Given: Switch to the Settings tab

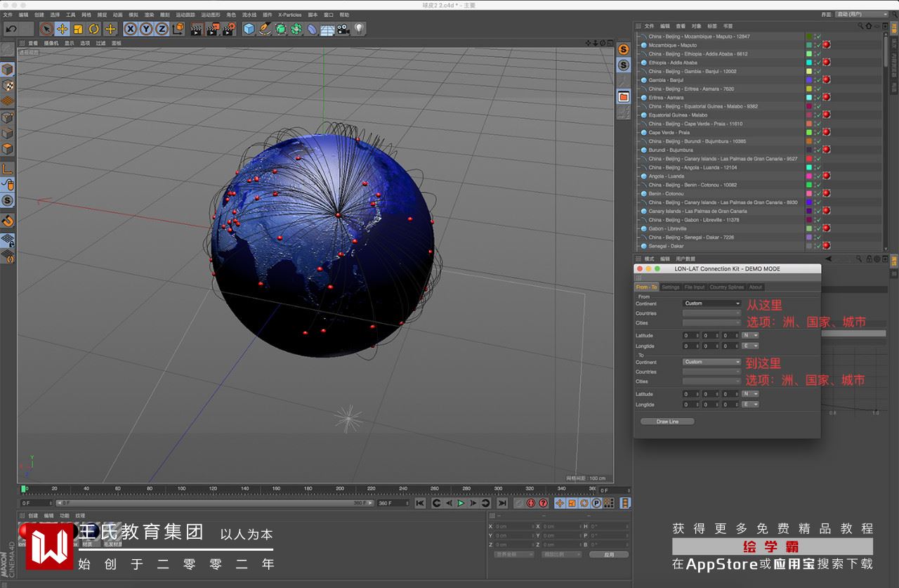Looking at the screenshot, I should tap(671, 287).
